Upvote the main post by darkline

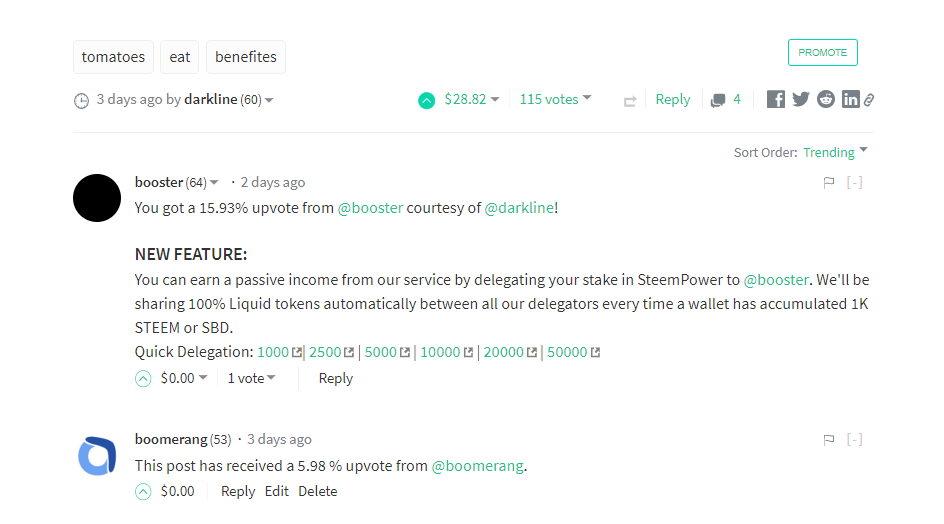point(427,100)
